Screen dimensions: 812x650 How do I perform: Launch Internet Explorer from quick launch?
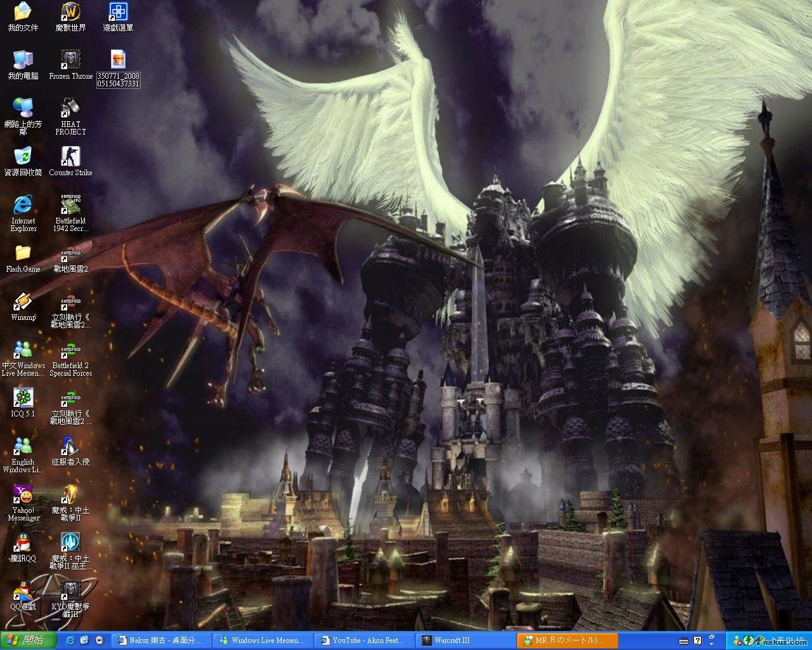tap(70, 640)
